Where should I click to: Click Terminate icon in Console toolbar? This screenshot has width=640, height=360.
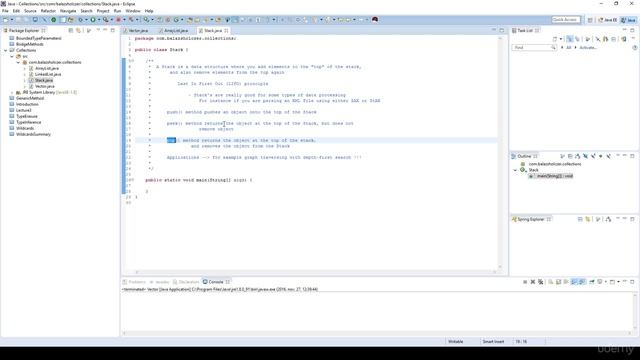click(525, 282)
